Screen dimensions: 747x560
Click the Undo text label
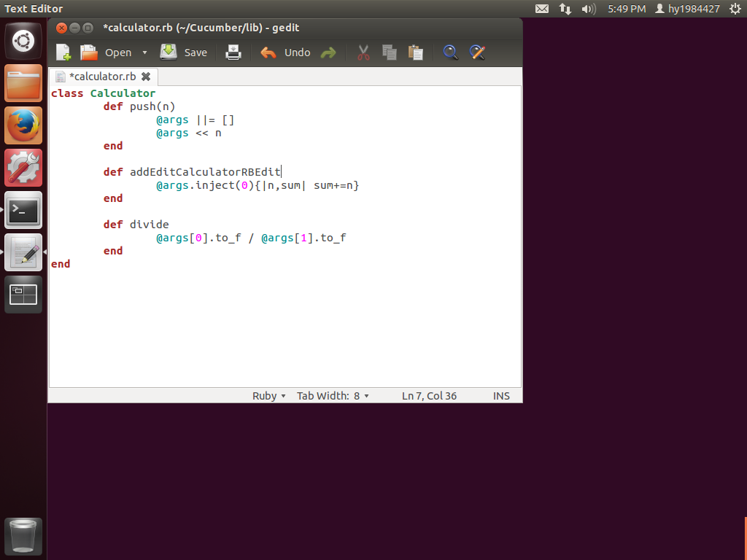pyautogui.click(x=298, y=52)
